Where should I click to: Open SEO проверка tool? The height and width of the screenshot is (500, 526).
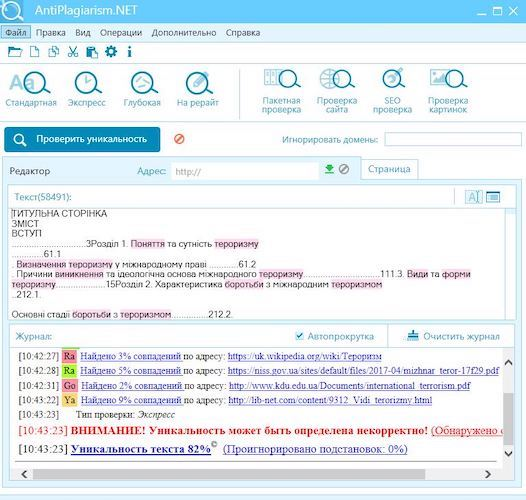[392, 91]
